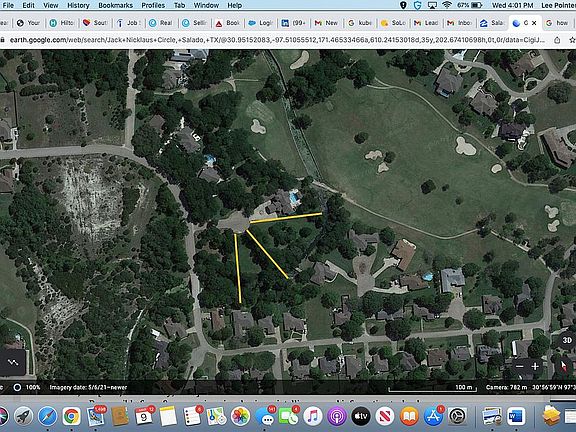Switch to the Job tab
This screenshot has height=432, width=576.
click(128, 23)
